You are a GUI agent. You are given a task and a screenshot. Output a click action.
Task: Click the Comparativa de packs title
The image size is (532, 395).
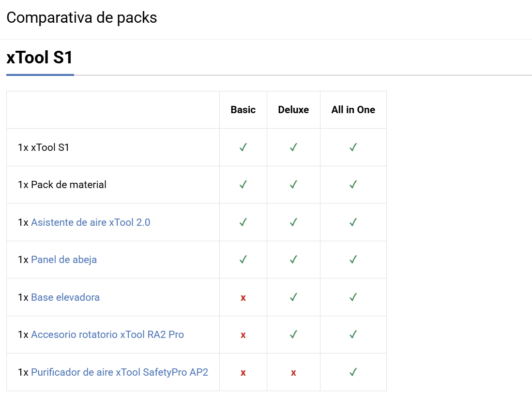pos(82,18)
